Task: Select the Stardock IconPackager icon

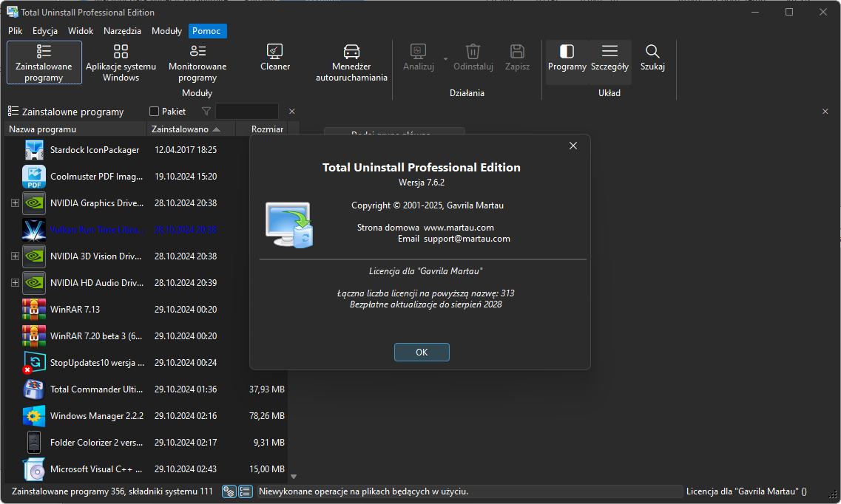Action: [x=34, y=150]
